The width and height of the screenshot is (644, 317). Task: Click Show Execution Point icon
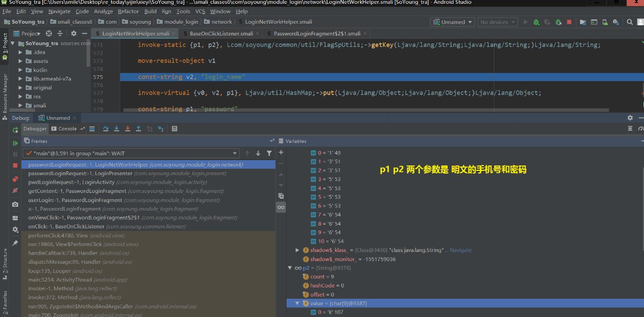(x=92, y=129)
